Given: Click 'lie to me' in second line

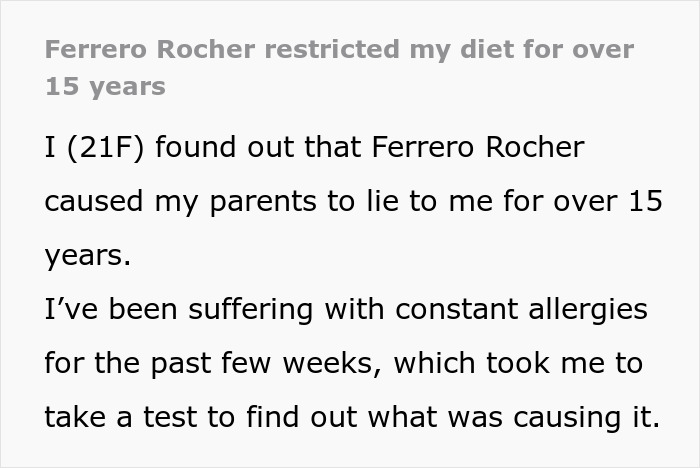Looking at the screenshot, I should [x=411, y=201].
